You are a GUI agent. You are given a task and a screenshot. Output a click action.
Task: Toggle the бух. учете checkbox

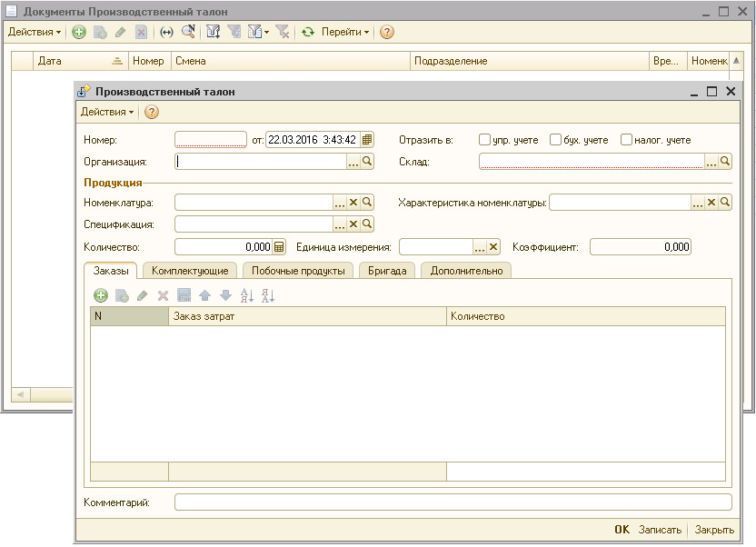555,140
